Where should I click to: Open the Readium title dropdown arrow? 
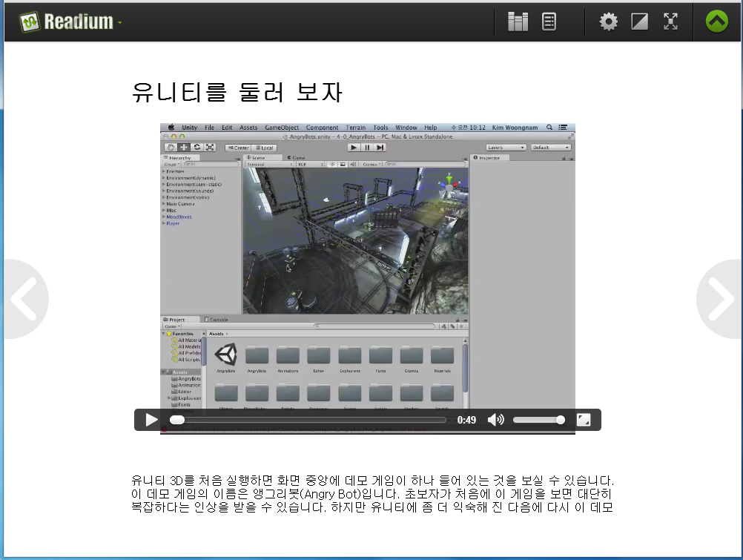[x=119, y=23]
